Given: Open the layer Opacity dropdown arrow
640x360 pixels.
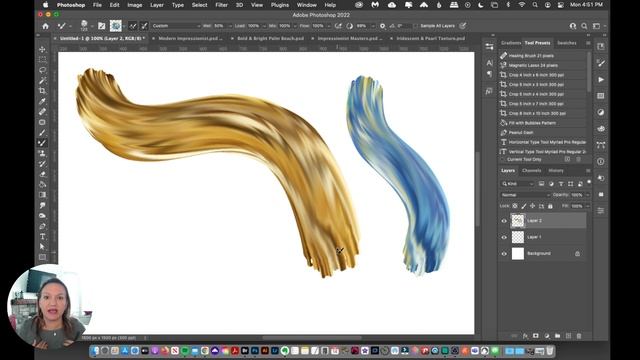Looking at the screenshot, I should [x=588, y=195].
